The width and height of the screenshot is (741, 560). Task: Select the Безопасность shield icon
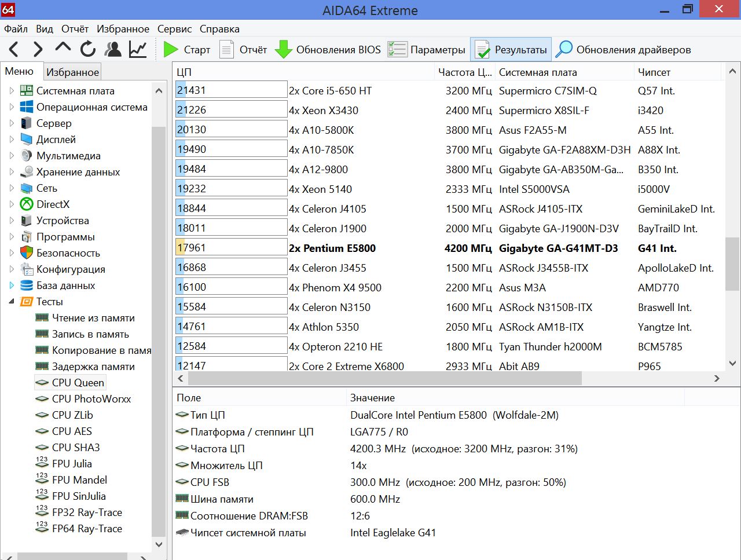pos(27,253)
